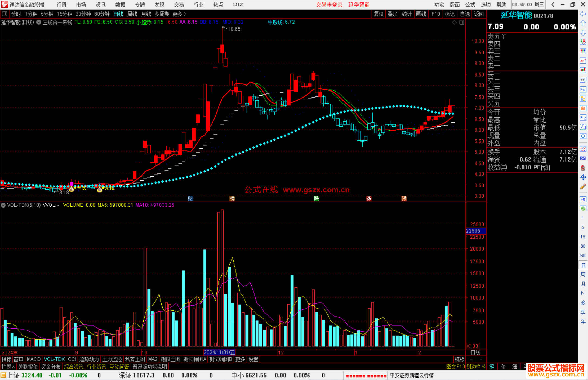Select monthly period '月' in sidebar
Image resolution: width=588 pixels, height=380 pixels.
583,284
